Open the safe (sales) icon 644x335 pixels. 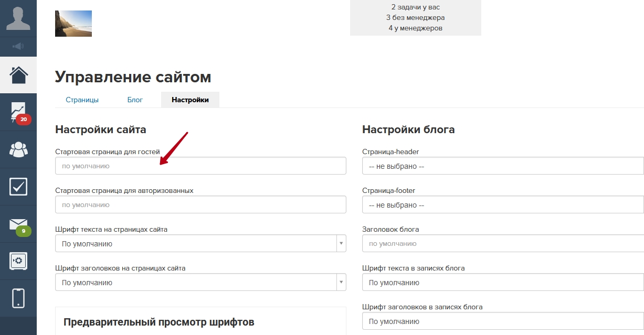pos(18,261)
